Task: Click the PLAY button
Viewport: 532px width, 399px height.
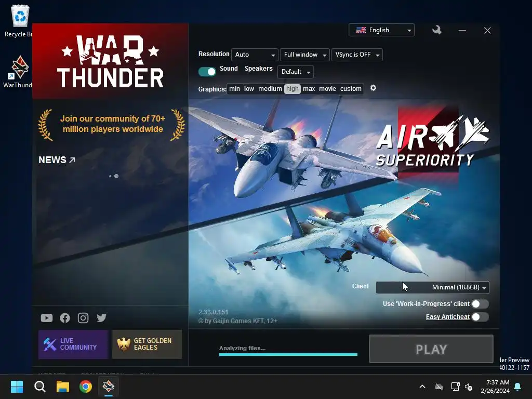Action: (431, 349)
